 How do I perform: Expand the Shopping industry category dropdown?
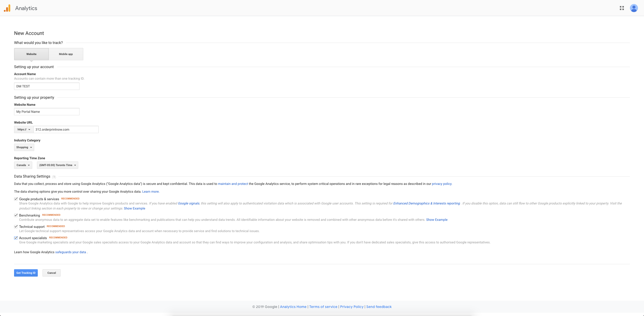tap(24, 147)
